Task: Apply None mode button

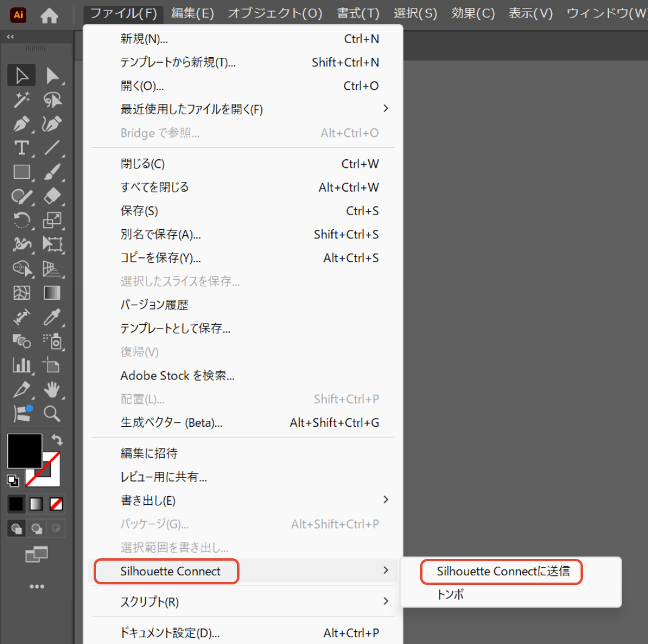Action: click(56, 504)
